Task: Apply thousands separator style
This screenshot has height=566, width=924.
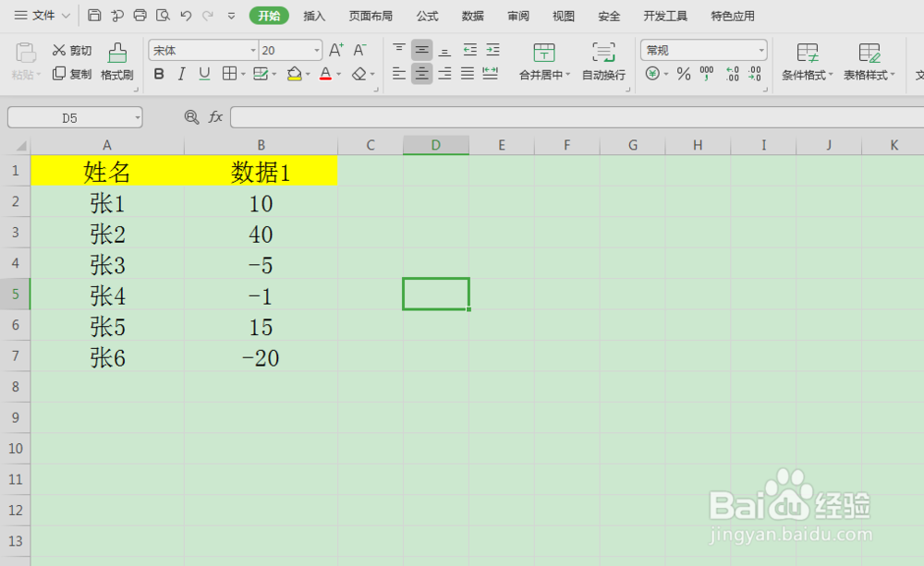Action: (707, 74)
